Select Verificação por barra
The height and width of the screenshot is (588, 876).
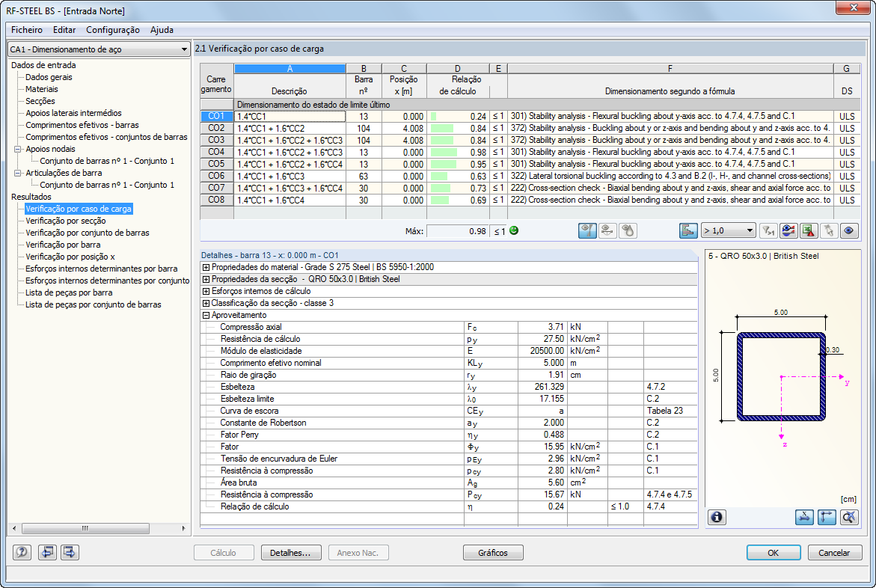pos(63,245)
